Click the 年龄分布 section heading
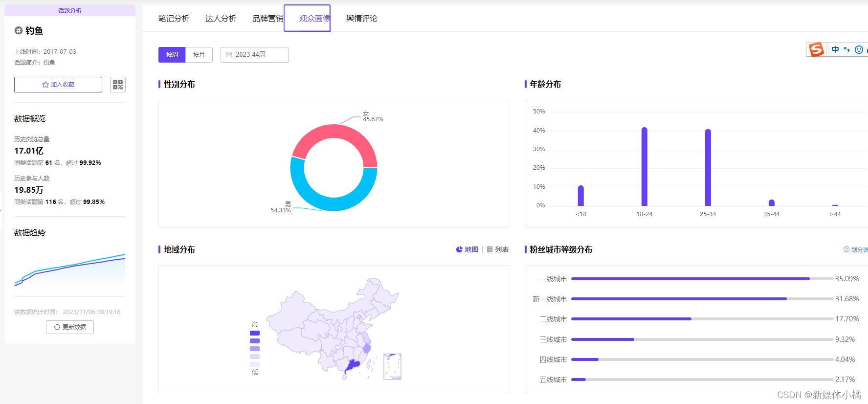 pos(545,84)
